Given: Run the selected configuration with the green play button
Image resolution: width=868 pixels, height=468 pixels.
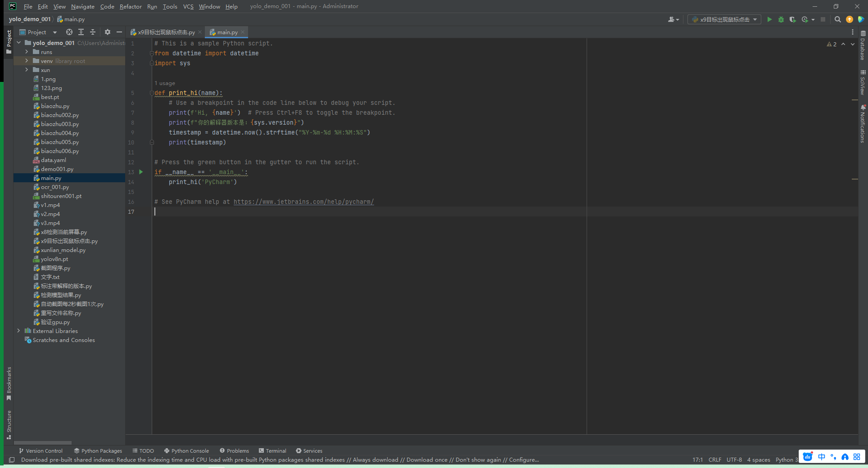Looking at the screenshot, I should tap(769, 19).
